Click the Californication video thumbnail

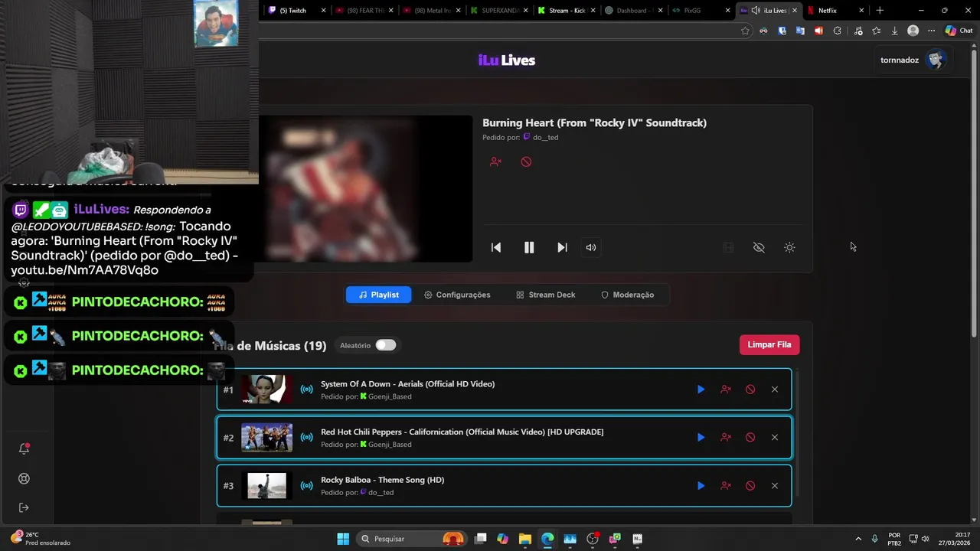pos(266,438)
